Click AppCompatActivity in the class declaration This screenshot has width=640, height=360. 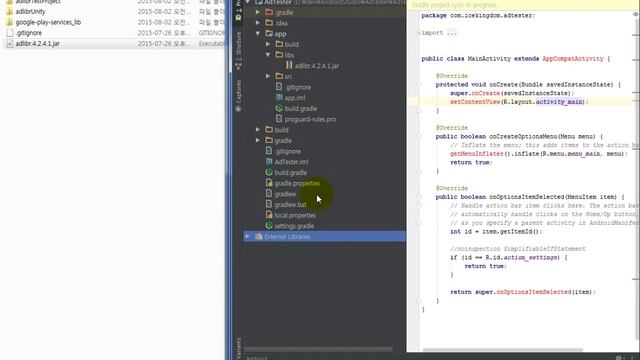pos(573,58)
